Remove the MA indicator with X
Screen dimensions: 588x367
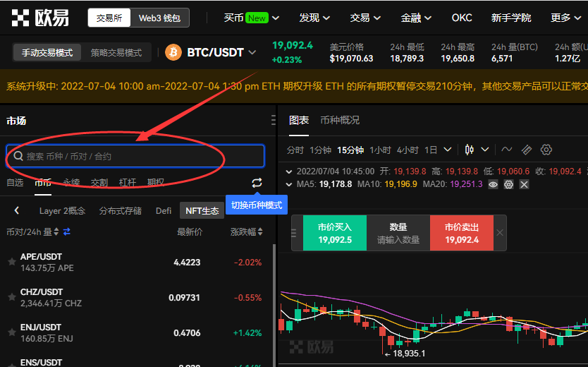point(525,184)
